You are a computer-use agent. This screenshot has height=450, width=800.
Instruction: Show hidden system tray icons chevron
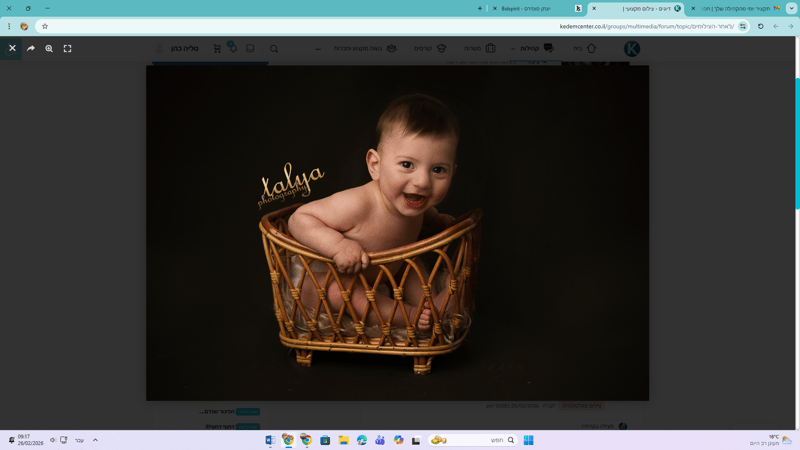[95, 440]
